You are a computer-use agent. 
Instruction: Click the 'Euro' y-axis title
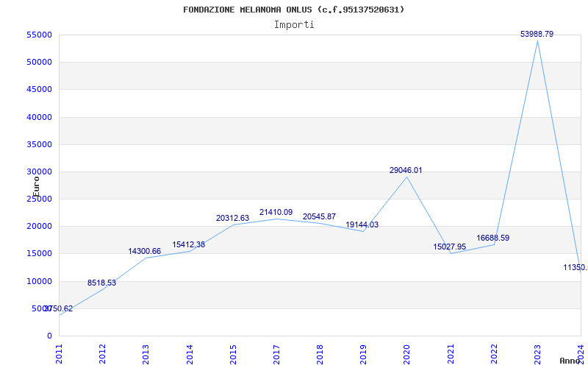[36, 187]
